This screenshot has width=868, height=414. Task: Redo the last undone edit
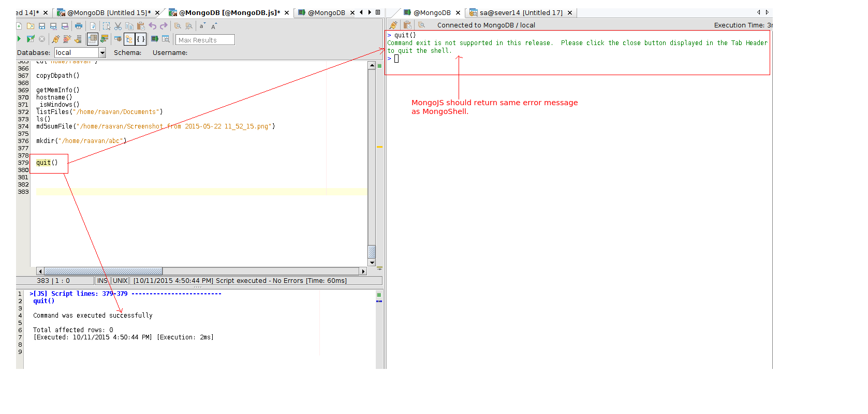tap(164, 26)
